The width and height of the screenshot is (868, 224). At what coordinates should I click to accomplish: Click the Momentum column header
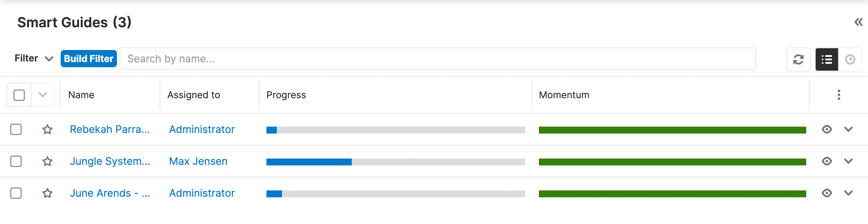pos(564,95)
